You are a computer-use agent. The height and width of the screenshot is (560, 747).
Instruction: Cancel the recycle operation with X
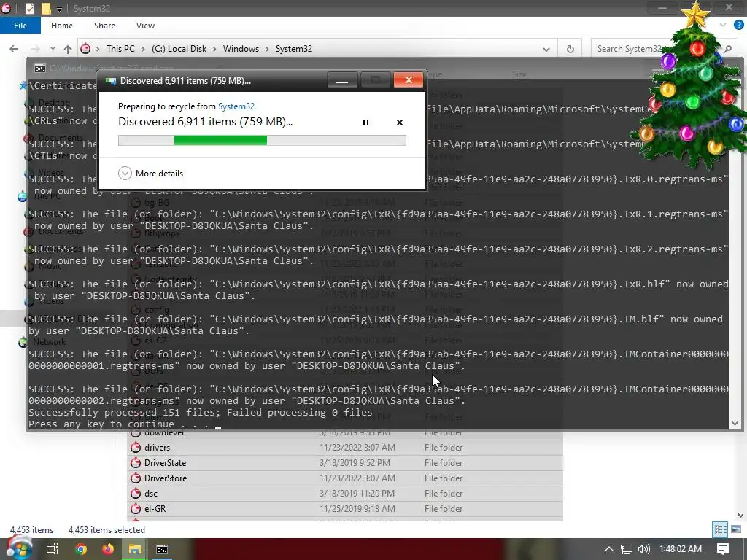click(400, 122)
